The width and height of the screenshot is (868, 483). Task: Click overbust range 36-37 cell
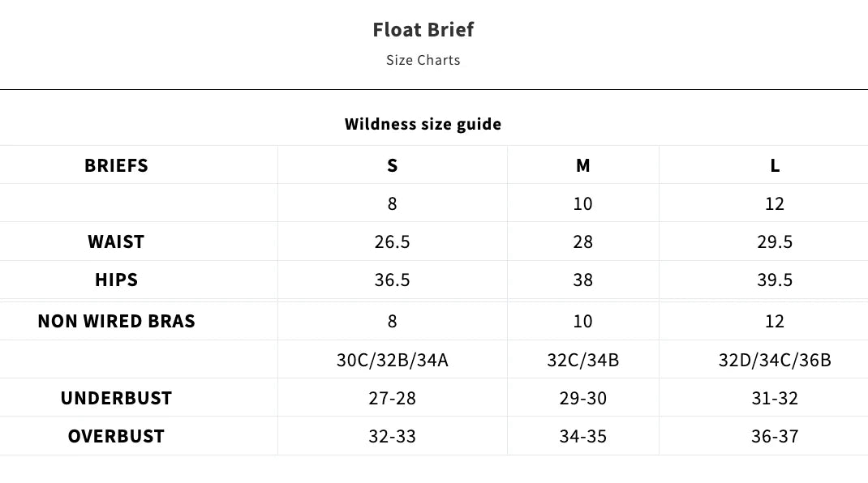[775, 436]
